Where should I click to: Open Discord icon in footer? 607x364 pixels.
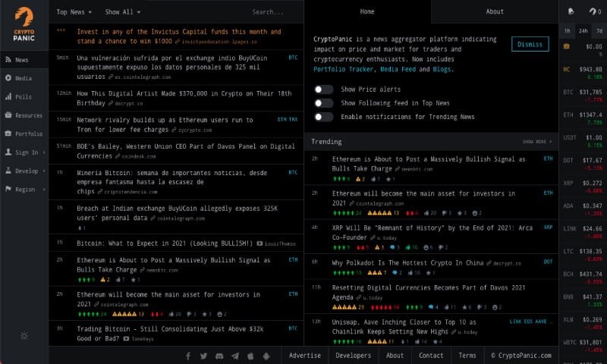pos(219,356)
